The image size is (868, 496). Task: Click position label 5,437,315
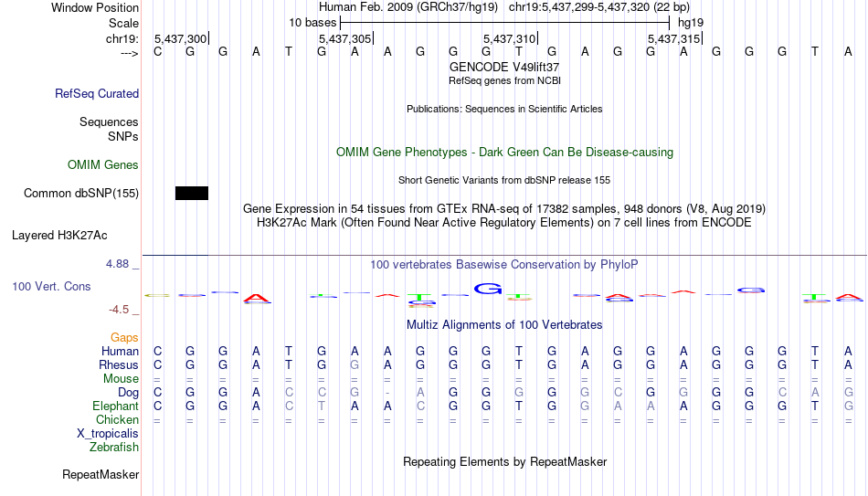coord(673,38)
